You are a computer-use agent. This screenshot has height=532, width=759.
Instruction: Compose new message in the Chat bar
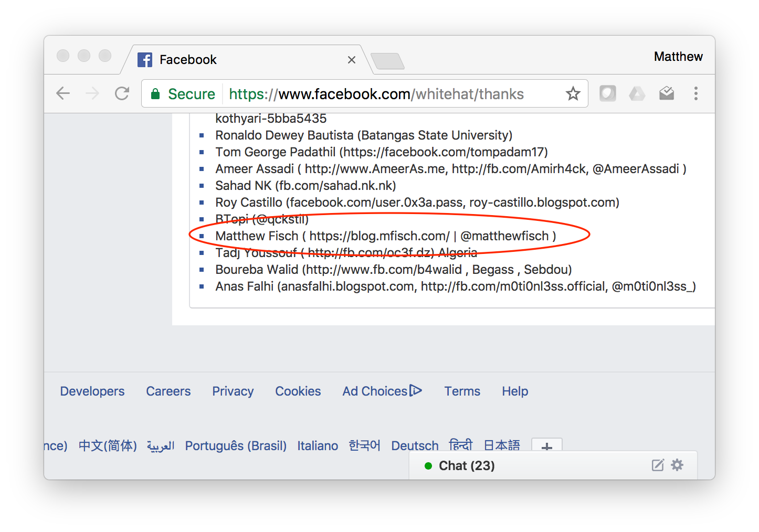coord(658,465)
